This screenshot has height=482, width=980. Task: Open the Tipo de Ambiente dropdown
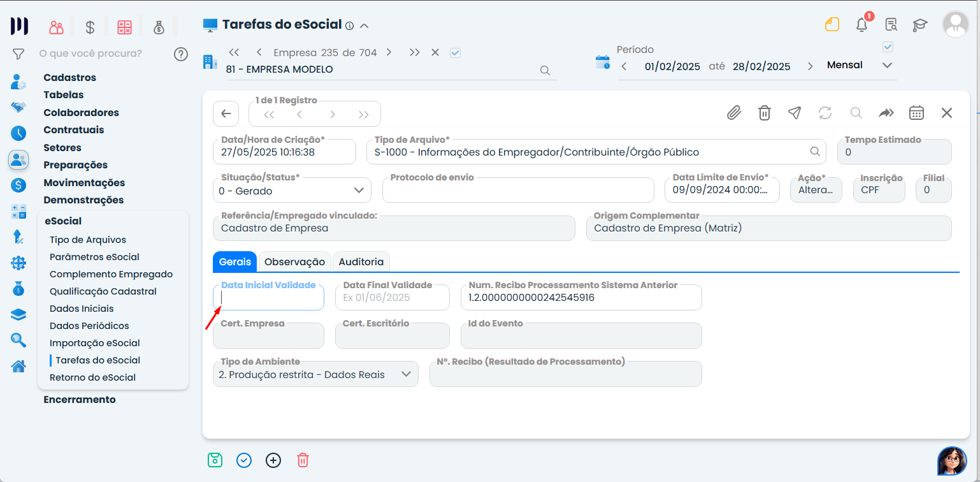(406, 374)
